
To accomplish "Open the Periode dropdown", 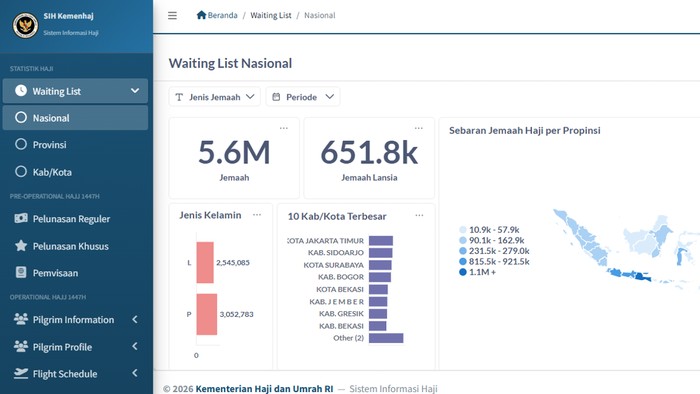I will (303, 97).
